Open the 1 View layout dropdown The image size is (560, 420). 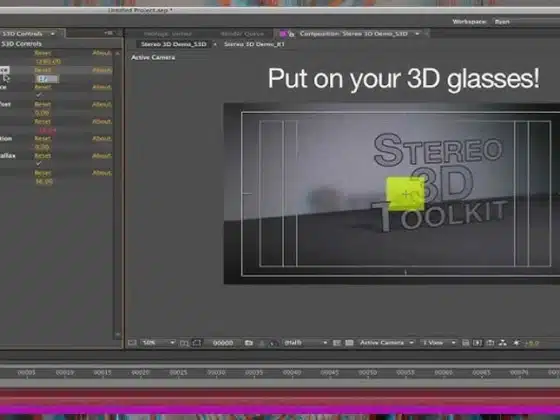click(x=439, y=343)
